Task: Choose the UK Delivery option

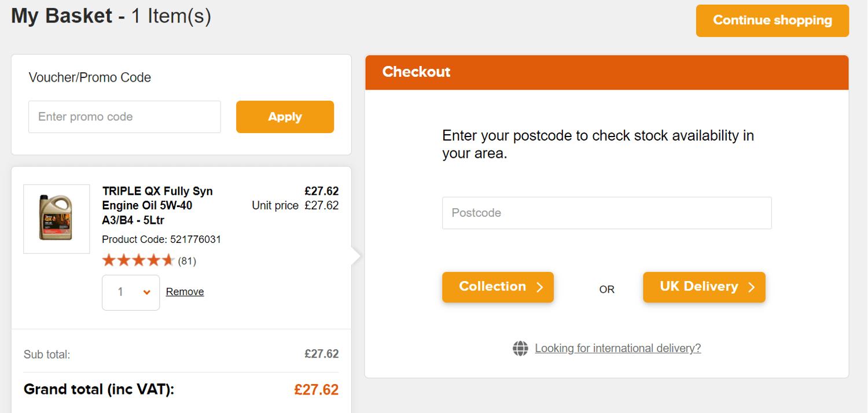Action: tap(704, 287)
